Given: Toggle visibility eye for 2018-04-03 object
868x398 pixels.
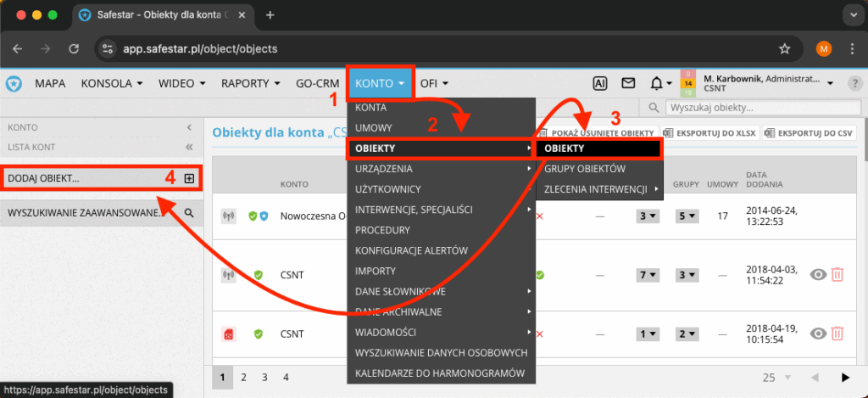Looking at the screenshot, I should coord(818,274).
